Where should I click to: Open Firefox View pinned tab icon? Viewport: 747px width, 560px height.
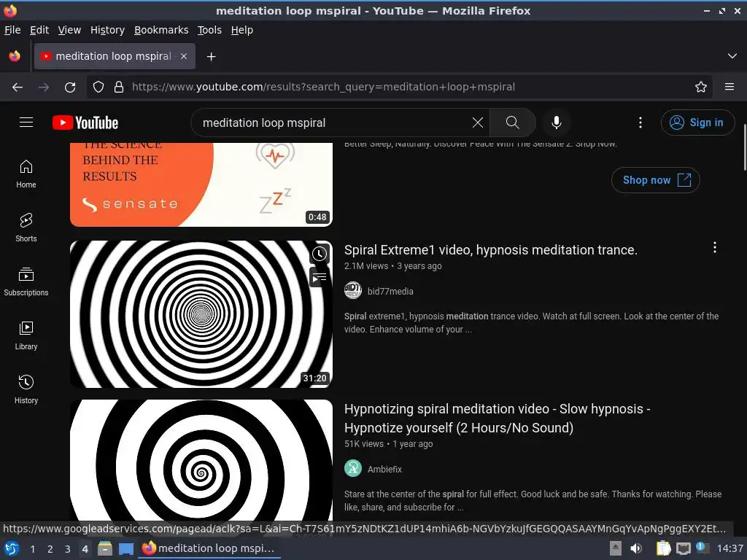(x=15, y=56)
